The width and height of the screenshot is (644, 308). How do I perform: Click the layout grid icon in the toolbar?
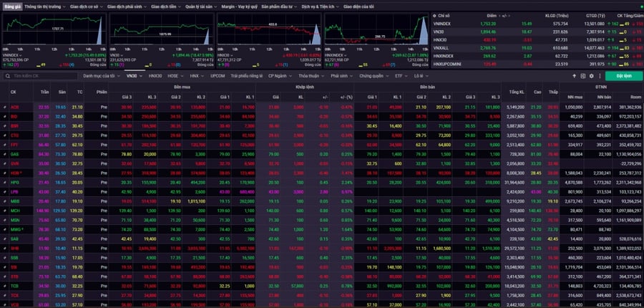coord(582,76)
